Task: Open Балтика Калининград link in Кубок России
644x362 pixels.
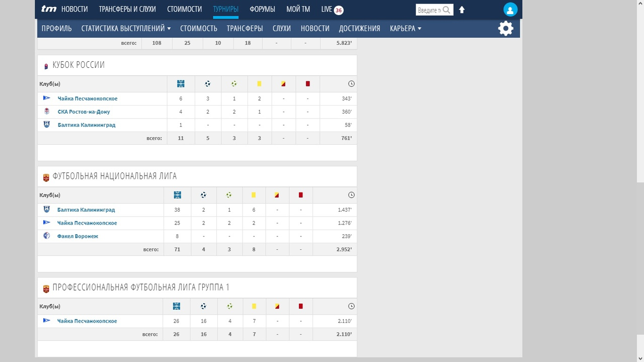Action: (x=86, y=125)
